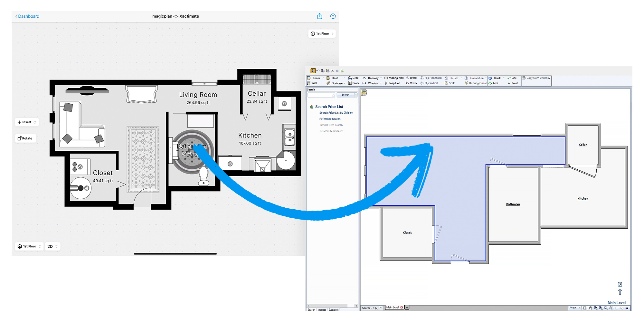The image size is (644, 322).
Task: Click the Rotate button in magicplan
Action: click(x=25, y=138)
